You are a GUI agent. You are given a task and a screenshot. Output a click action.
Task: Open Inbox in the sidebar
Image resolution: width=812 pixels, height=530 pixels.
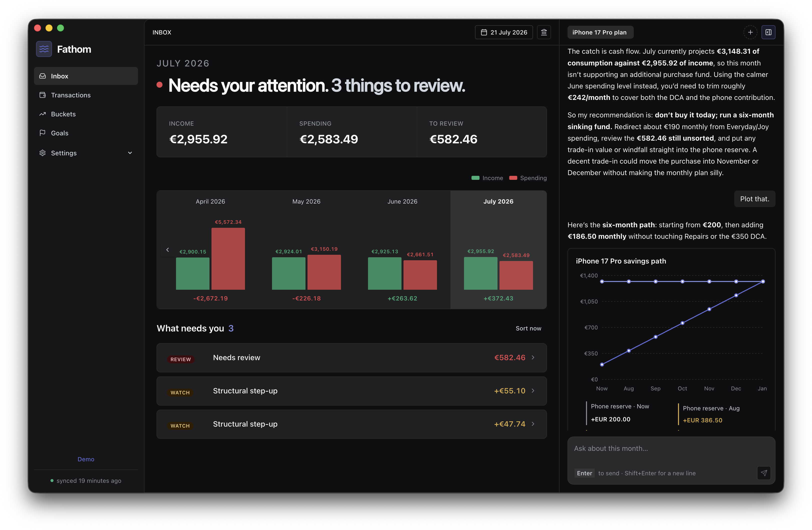tap(86, 76)
